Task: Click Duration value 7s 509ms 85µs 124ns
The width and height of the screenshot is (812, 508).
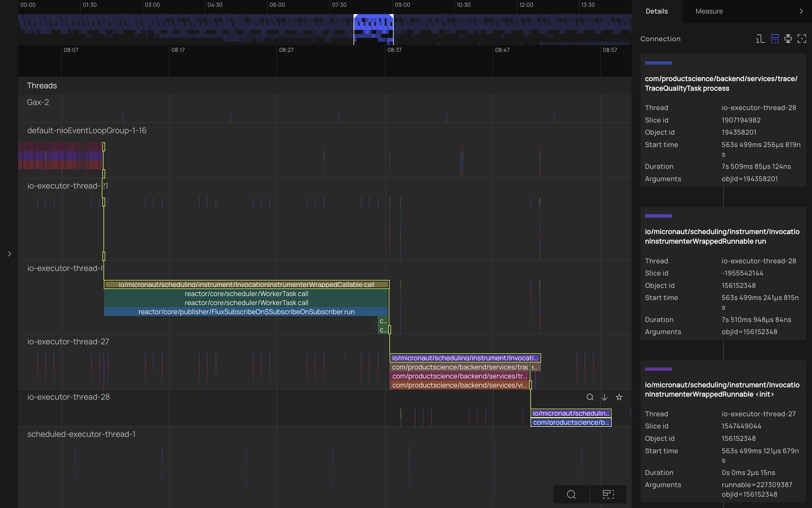Action: [x=756, y=166]
